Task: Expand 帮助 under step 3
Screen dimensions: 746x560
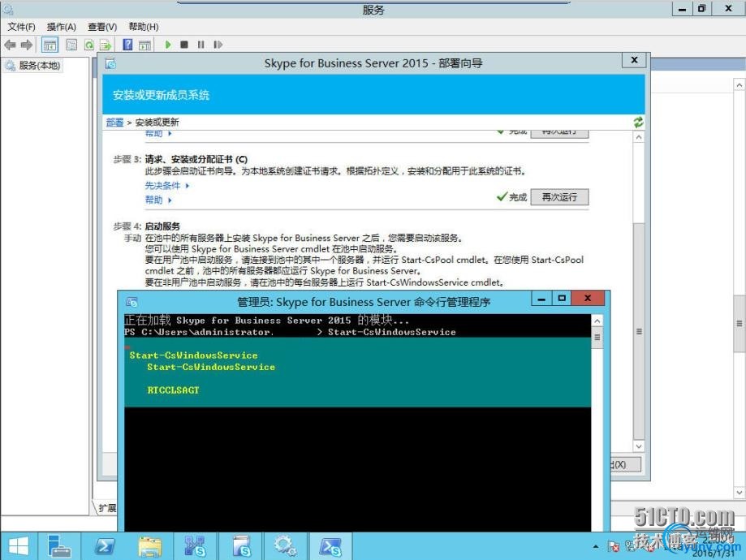Action: (158, 200)
